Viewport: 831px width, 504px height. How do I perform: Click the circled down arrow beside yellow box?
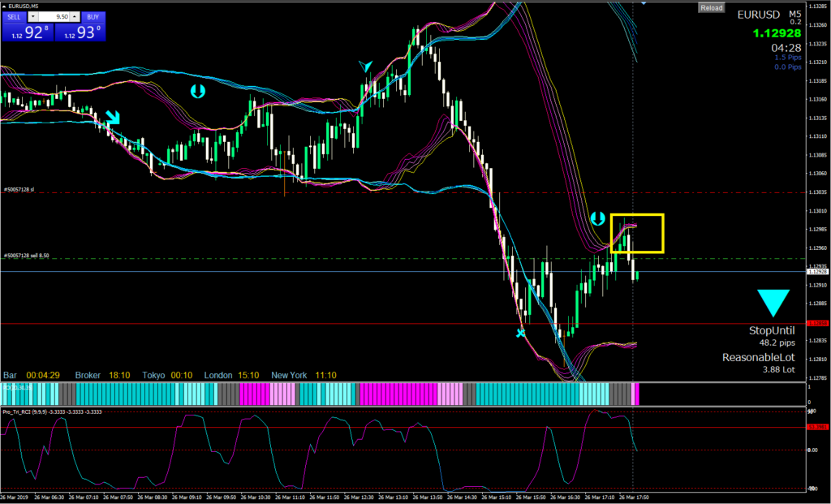(597, 218)
